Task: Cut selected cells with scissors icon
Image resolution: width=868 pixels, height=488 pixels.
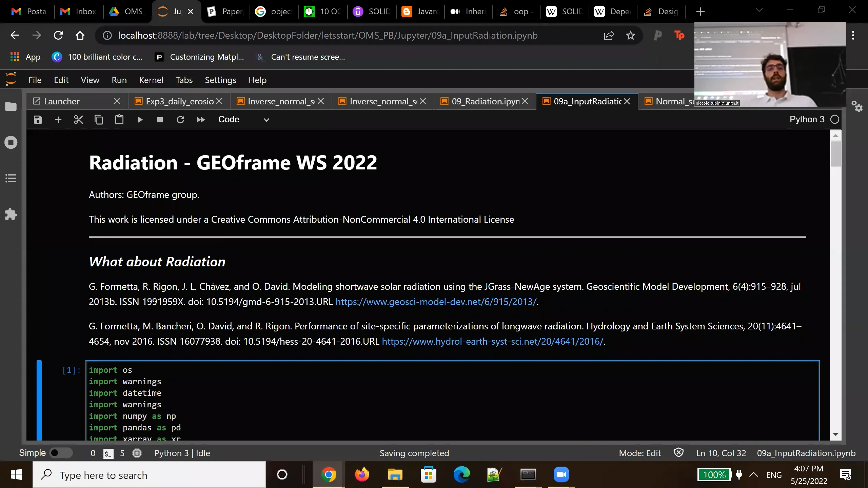Action: (78, 120)
